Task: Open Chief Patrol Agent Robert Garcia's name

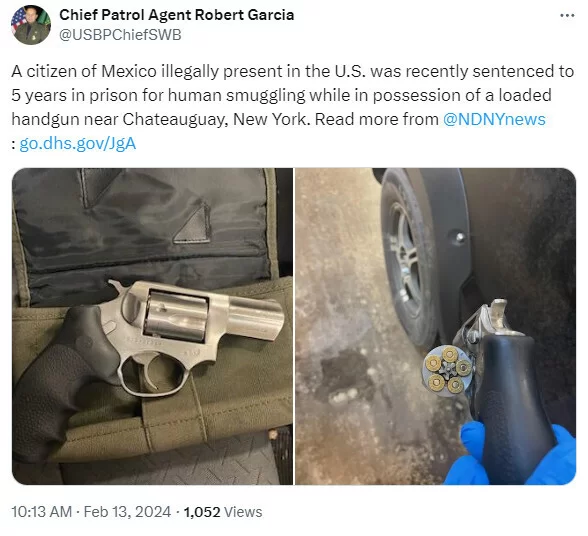Action: [x=177, y=15]
